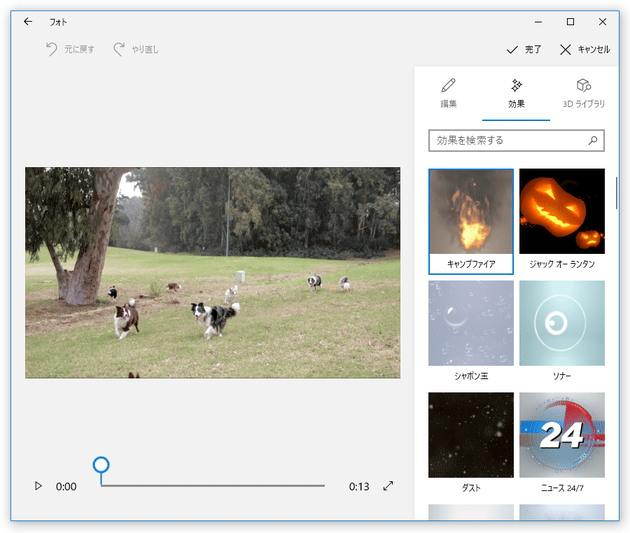The height and width of the screenshot is (533, 630).
Task: Pick the ダスト dust effect
Action: pyautogui.click(x=471, y=435)
